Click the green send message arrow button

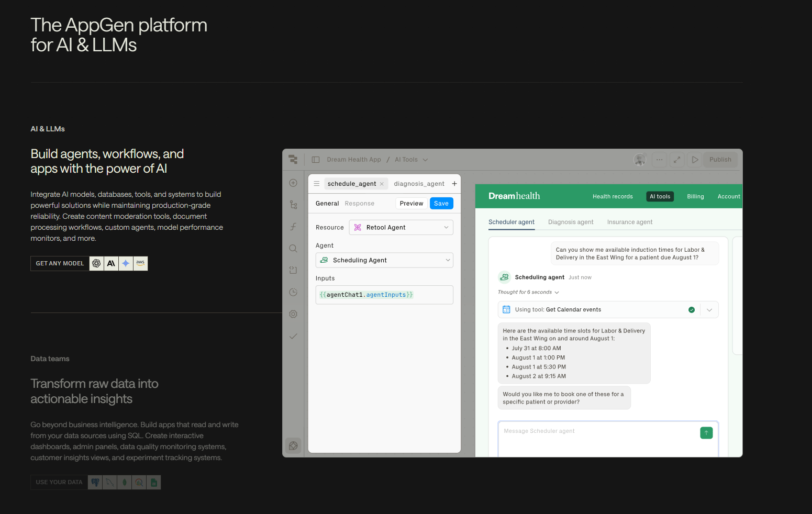706,433
